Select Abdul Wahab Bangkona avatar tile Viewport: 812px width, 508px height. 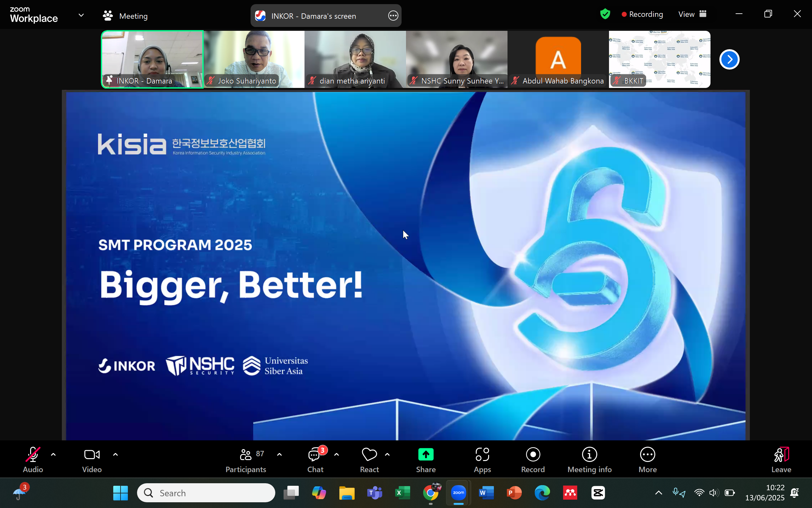click(x=558, y=59)
